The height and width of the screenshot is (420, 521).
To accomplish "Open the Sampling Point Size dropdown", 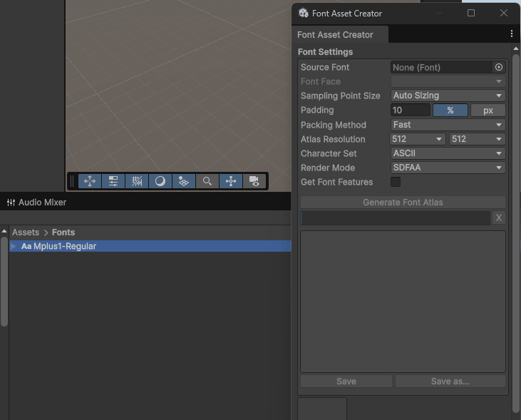I will click(448, 96).
